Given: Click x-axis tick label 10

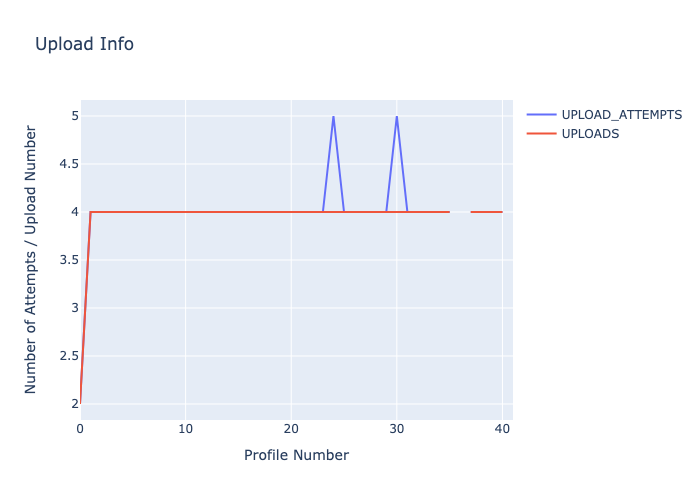Looking at the screenshot, I should (x=185, y=428).
